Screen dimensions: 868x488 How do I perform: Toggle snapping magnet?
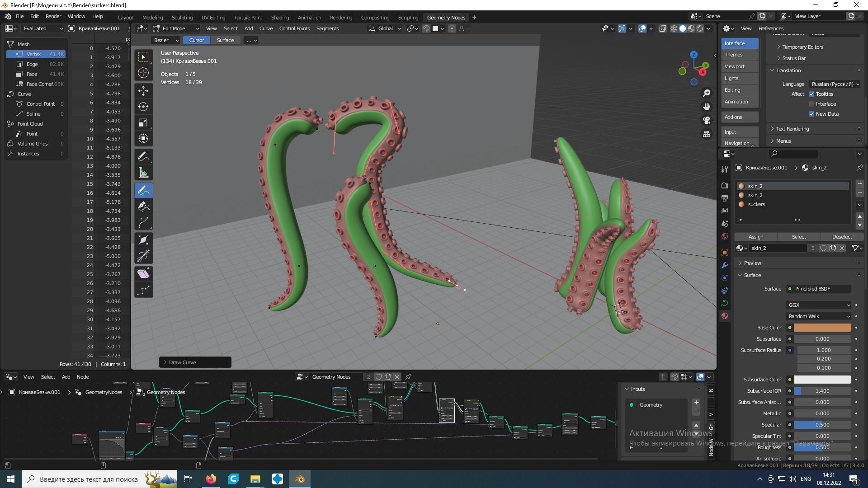click(426, 28)
